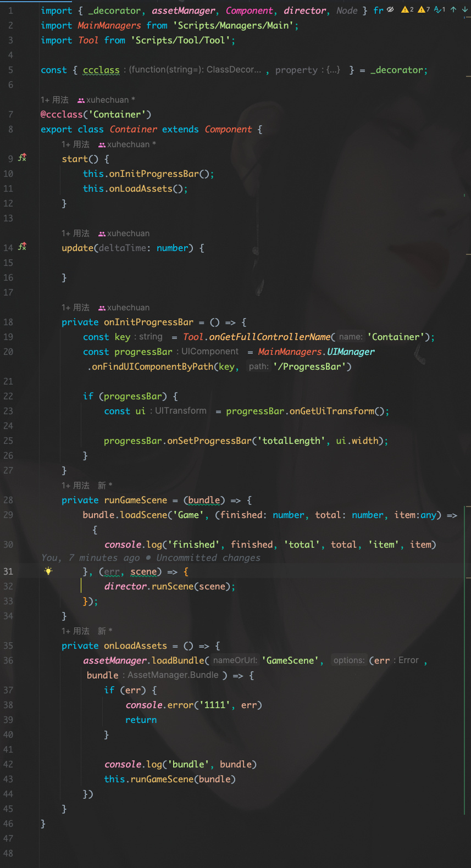Image resolution: width=471 pixels, height=868 pixels.
Task: Click the '新 *' author hint above onLoadAssets
Action: (x=105, y=631)
